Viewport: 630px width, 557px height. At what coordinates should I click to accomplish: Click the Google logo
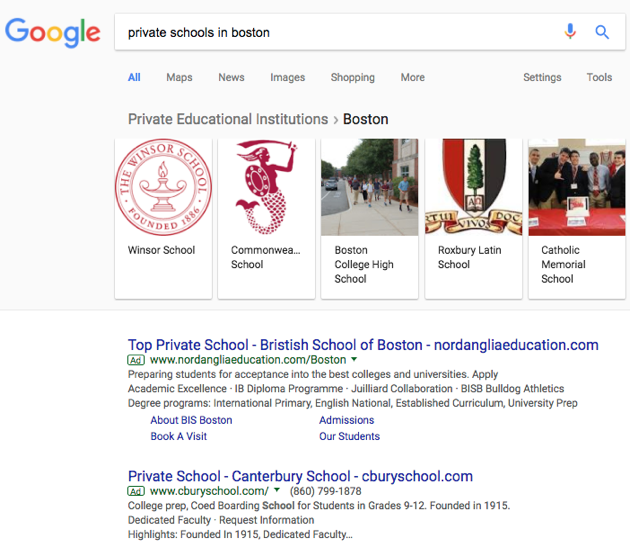[x=53, y=33]
